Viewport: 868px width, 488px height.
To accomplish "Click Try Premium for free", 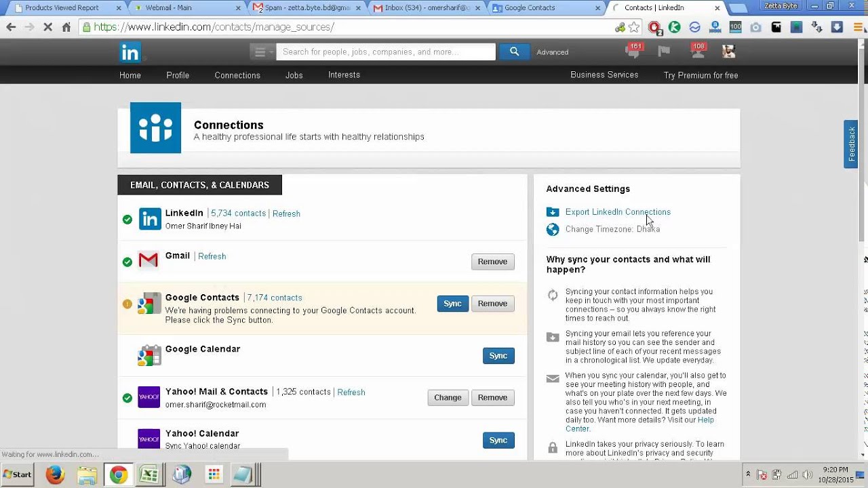I will pyautogui.click(x=701, y=75).
